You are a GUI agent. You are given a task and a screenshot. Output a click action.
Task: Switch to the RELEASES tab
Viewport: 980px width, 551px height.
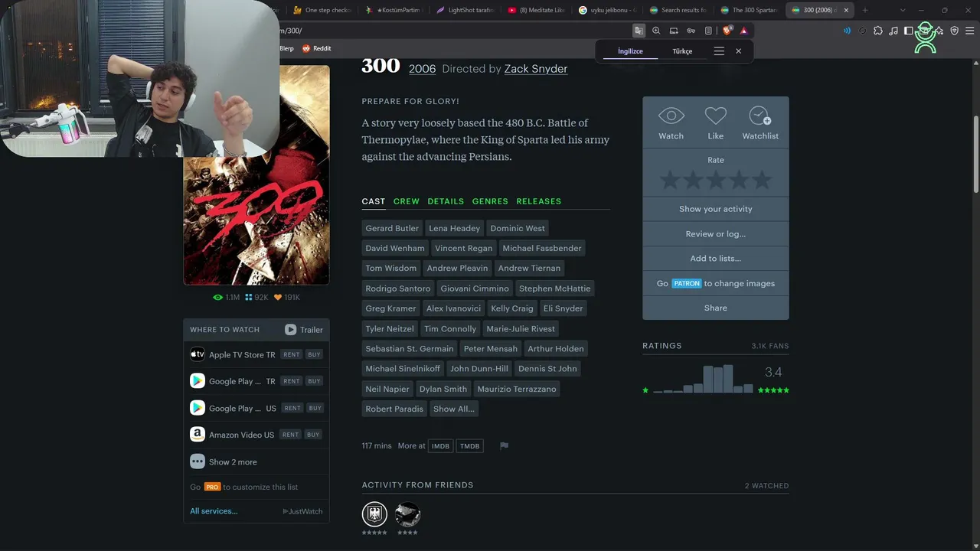(x=539, y=201)
